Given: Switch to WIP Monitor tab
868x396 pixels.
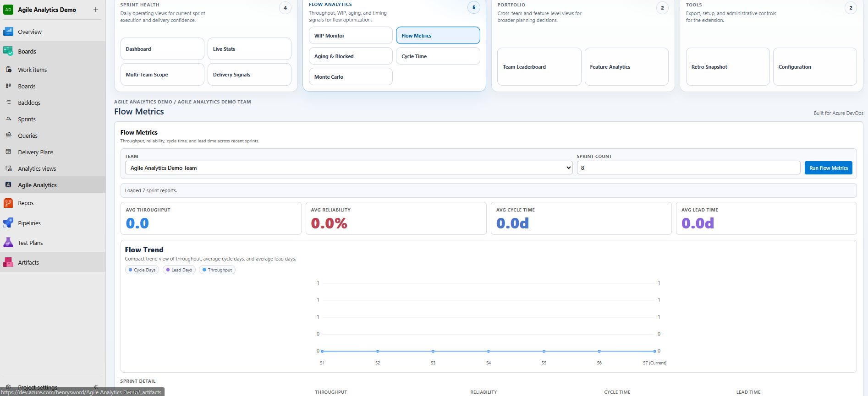Looking at the screenshot, I should 351,36.
